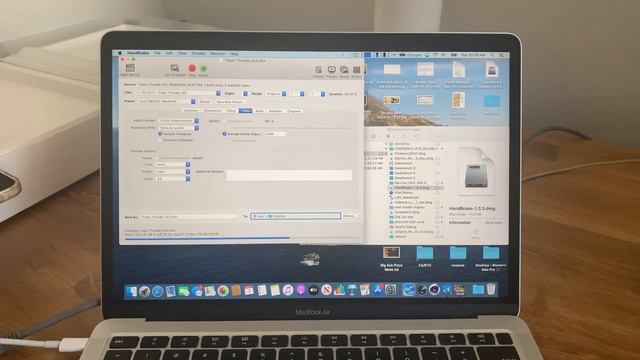Screen dimensions: 640x360
Task: Click the Save New Preset button
Action: pos(229,102)
